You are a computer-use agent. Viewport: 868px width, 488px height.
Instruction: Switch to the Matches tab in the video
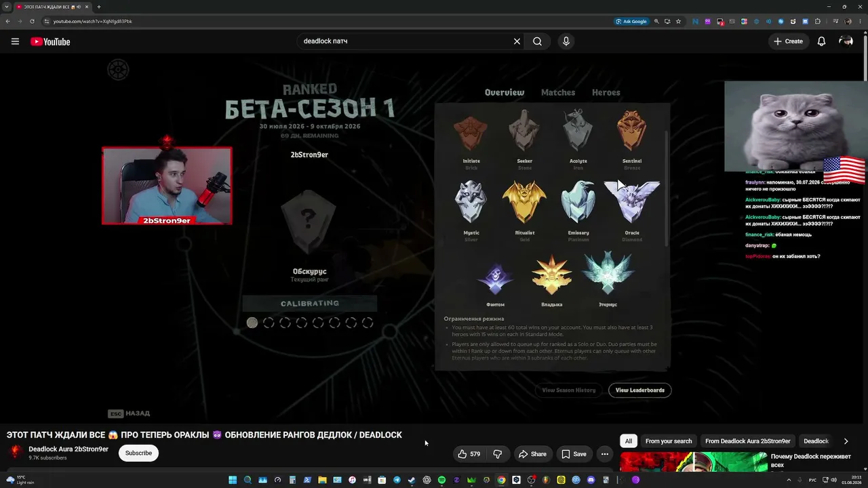click(x=558, y=93)
